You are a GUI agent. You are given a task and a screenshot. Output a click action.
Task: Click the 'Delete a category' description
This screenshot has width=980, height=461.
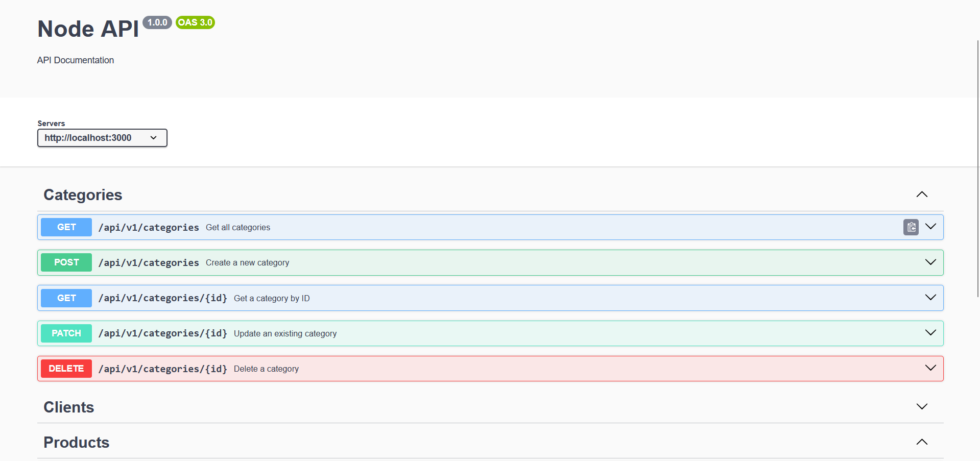pyautogui.click(x=267, y=369)
